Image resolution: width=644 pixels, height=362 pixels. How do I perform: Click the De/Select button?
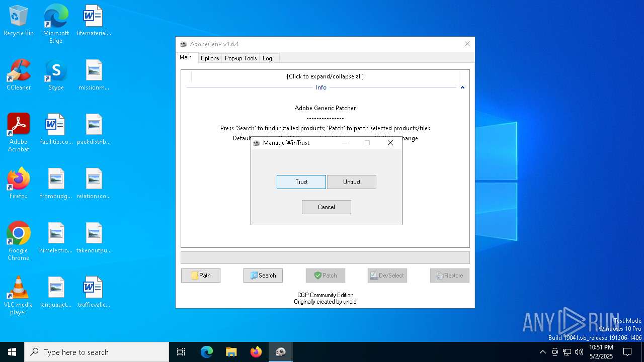pos(387,276)
